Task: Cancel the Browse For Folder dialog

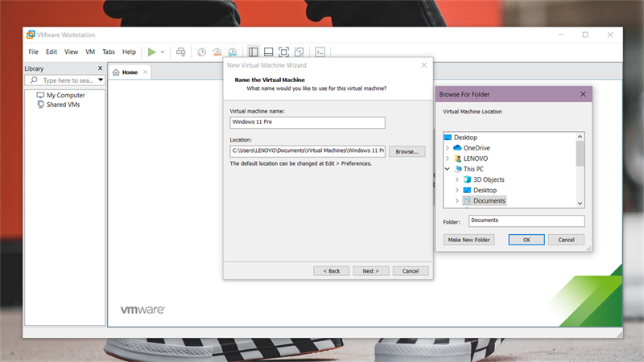Action: click(566, 240)
